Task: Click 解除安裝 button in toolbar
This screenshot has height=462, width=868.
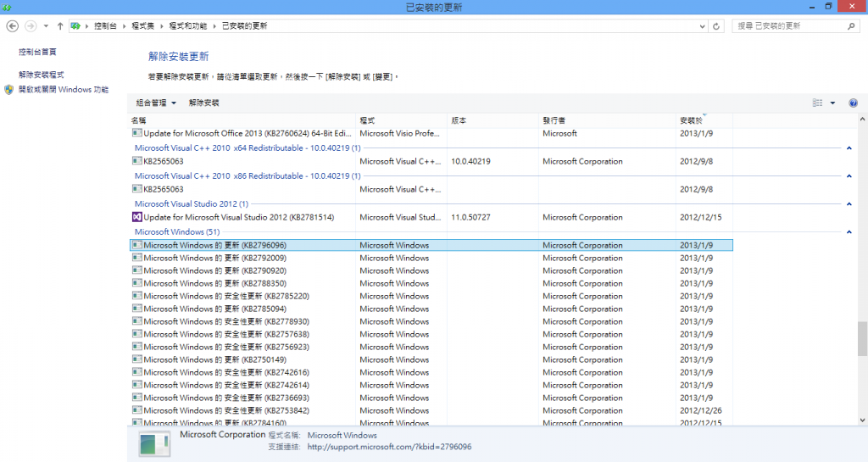Action: (x=203, y=103)
